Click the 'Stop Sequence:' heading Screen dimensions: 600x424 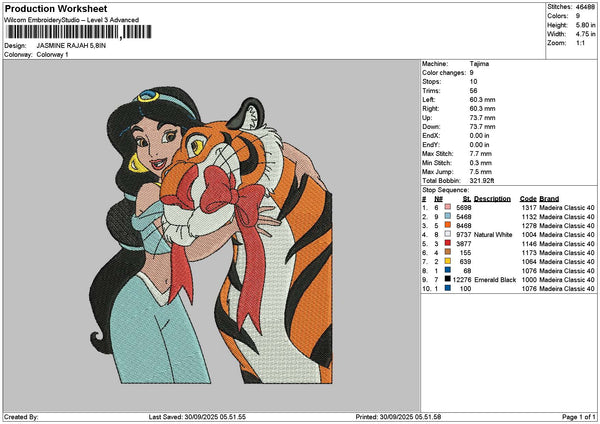click(445, 190)
